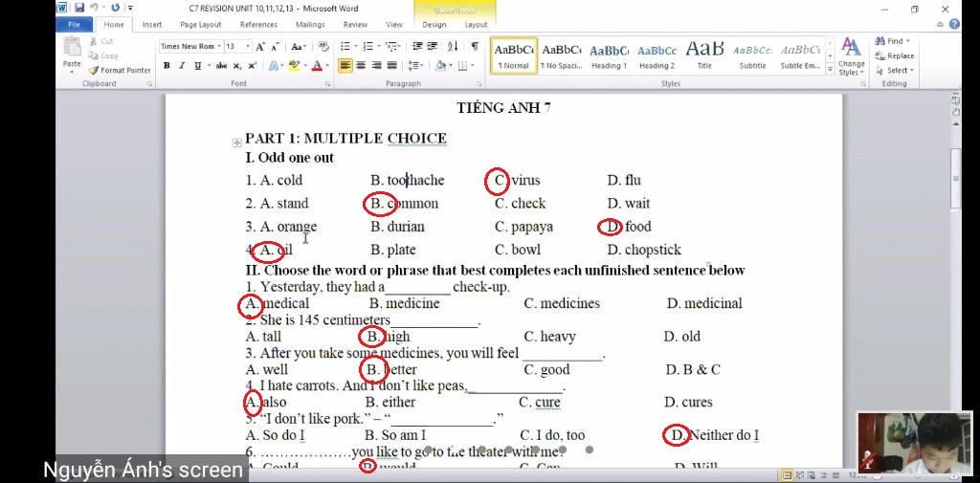Click the Numbering list icon
Screen dimensions: 980x483
(370, 46)
